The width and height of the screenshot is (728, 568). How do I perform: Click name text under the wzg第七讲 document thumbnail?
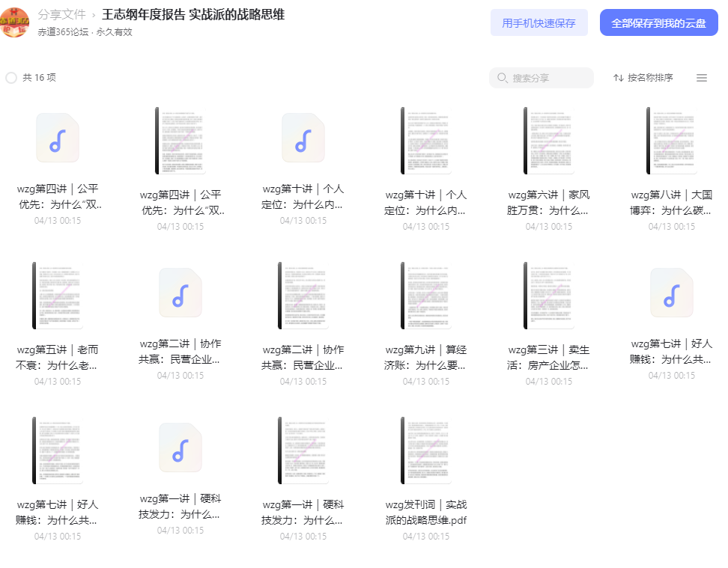(58, 513)
